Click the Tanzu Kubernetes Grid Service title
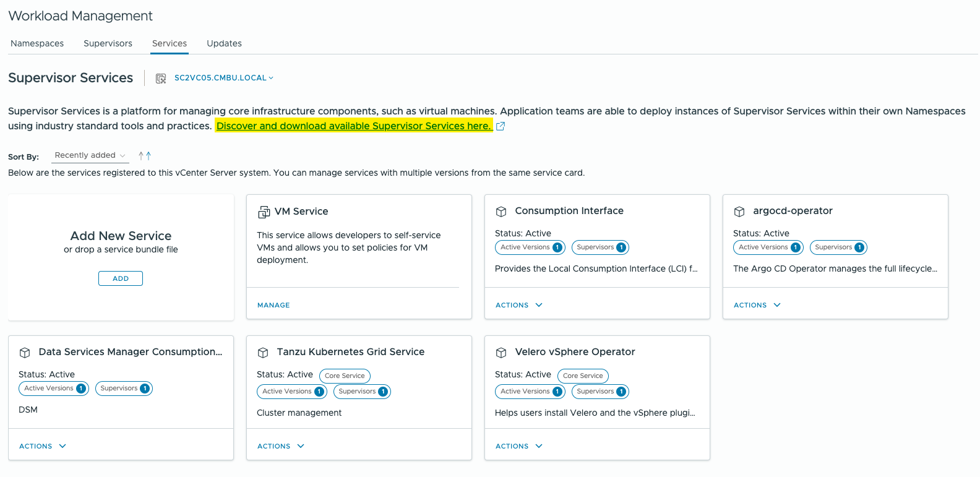This screenshot has height=477, width=980. click(351, 352)
